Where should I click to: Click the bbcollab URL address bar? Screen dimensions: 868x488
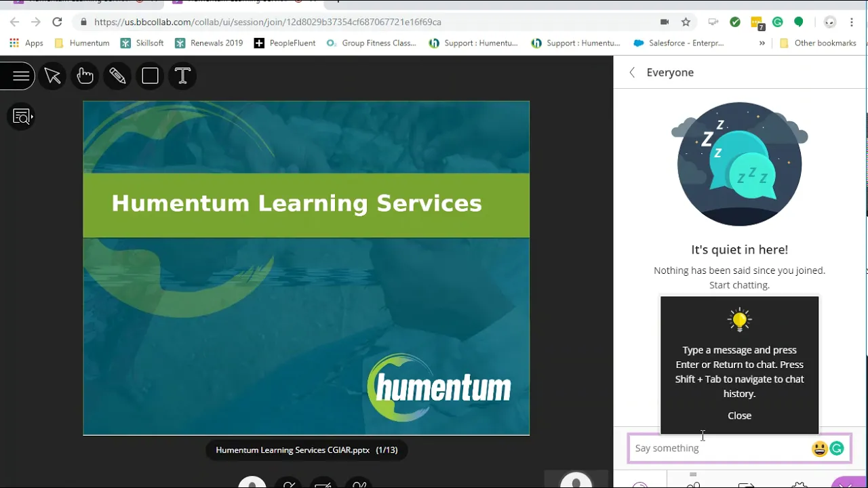click(268, 22)
